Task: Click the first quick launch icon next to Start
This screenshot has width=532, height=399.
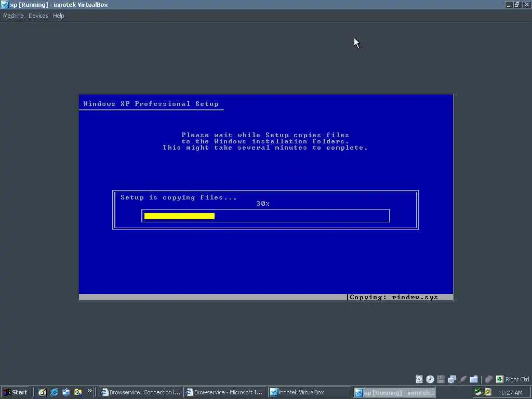Action: [x=42, y=392]
